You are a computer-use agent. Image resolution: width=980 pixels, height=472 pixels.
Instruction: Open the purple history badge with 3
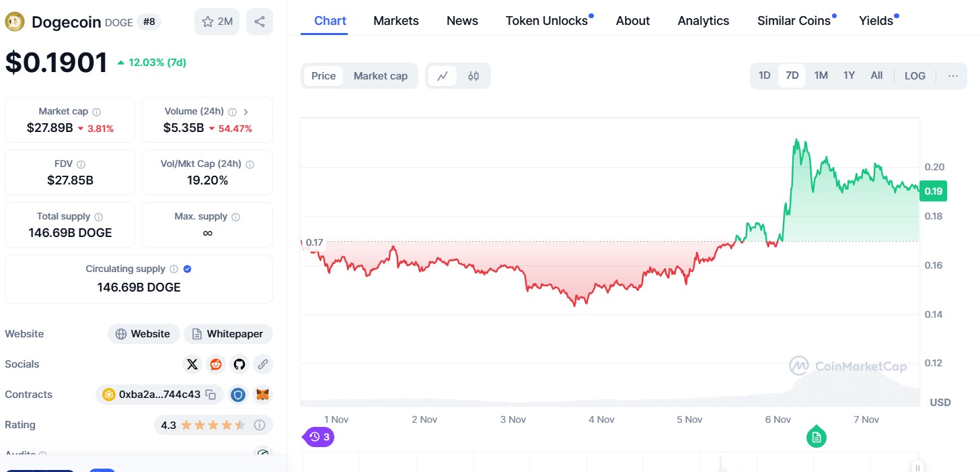[319, 437]
